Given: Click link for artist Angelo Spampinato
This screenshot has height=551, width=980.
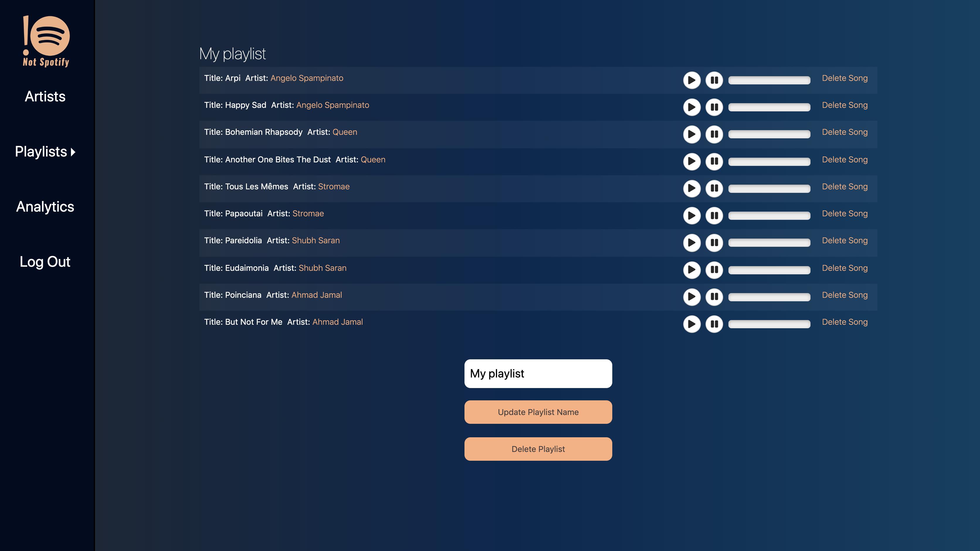Looking at the screenshot, I should click(306, 77).
